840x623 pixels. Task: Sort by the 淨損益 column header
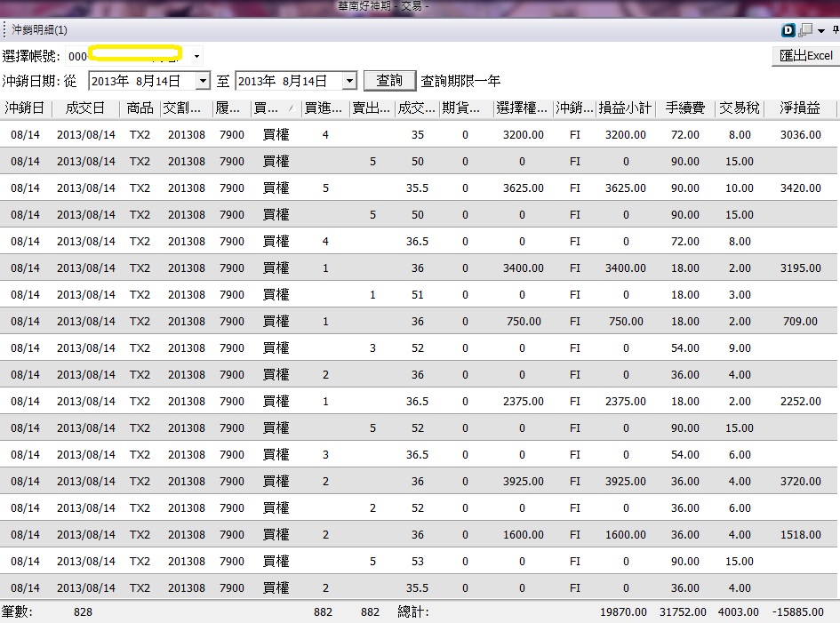coord(800,108)
